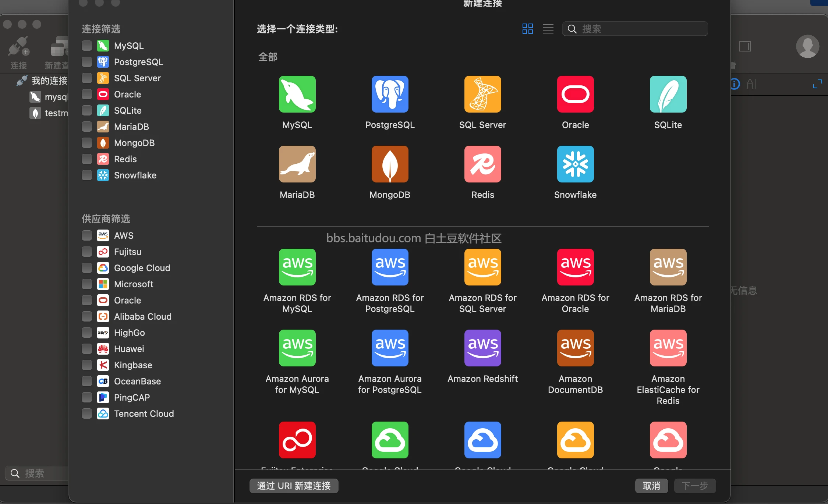Screen dimensions: 828x504
Task: Check the Redis filter box
Action: (x=87, y=159)
